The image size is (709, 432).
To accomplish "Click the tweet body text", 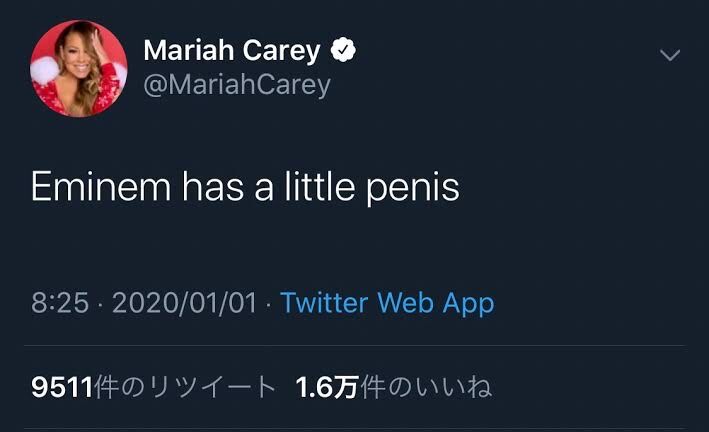I will coord(246,187).
